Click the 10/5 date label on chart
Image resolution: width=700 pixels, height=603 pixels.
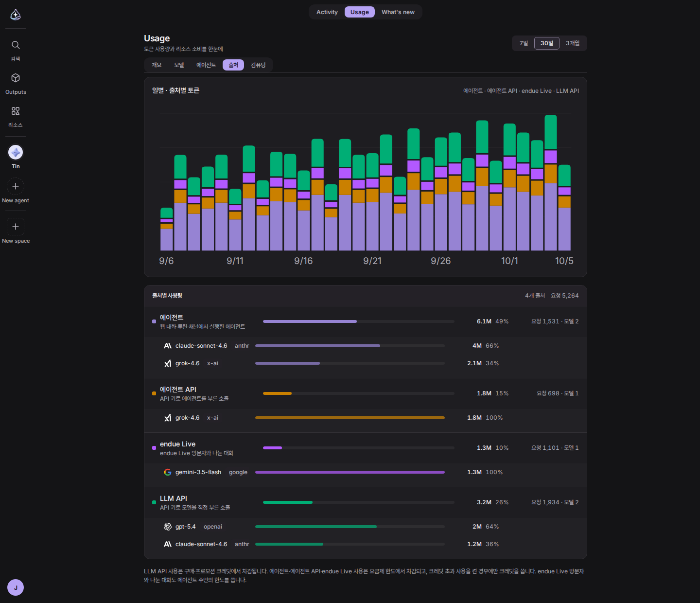(564, 261)
